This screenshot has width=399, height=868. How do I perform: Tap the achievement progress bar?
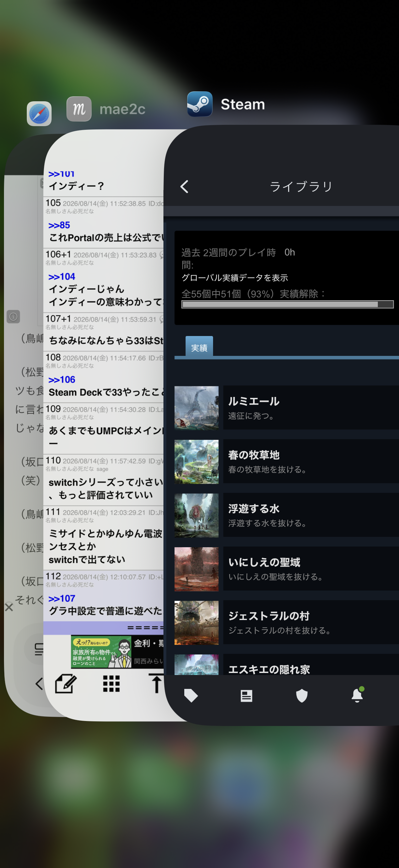pyautogui.click(x=287, y=304)
